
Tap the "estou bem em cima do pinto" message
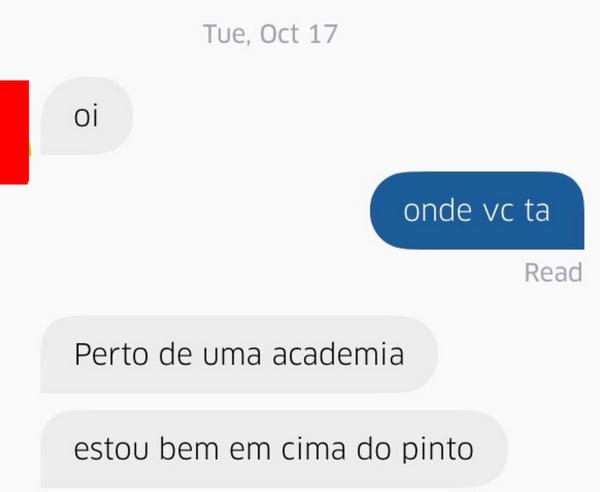[274, 450]
